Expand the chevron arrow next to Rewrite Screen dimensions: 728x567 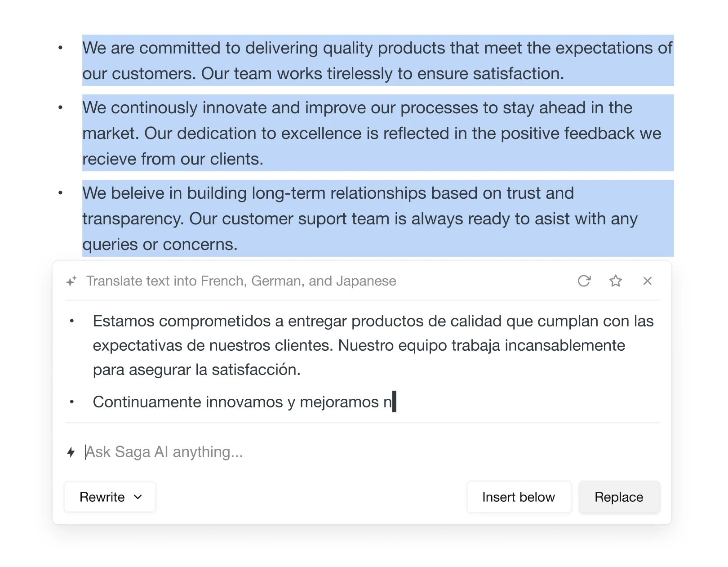tap(138, 497)
